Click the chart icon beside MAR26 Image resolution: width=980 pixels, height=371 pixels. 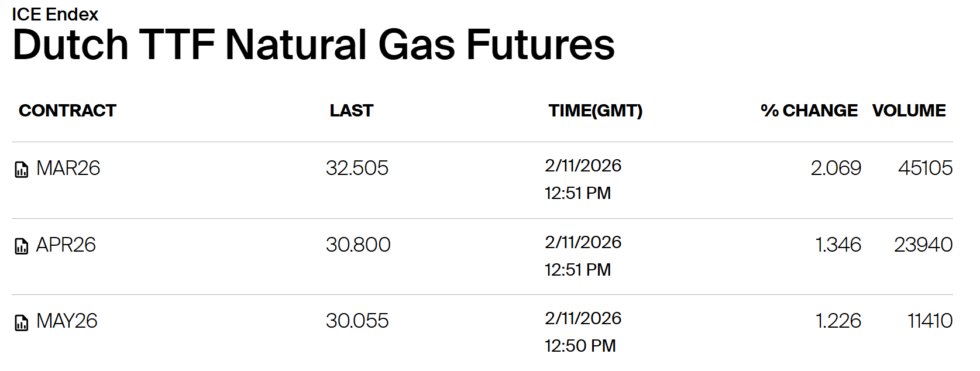22,170
